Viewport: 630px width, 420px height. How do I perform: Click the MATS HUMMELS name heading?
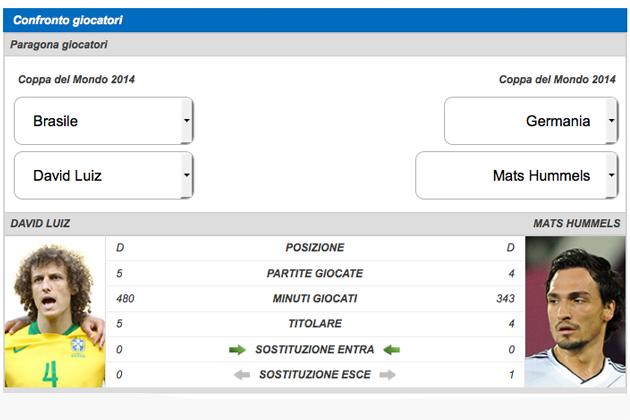tap(576, 224)
